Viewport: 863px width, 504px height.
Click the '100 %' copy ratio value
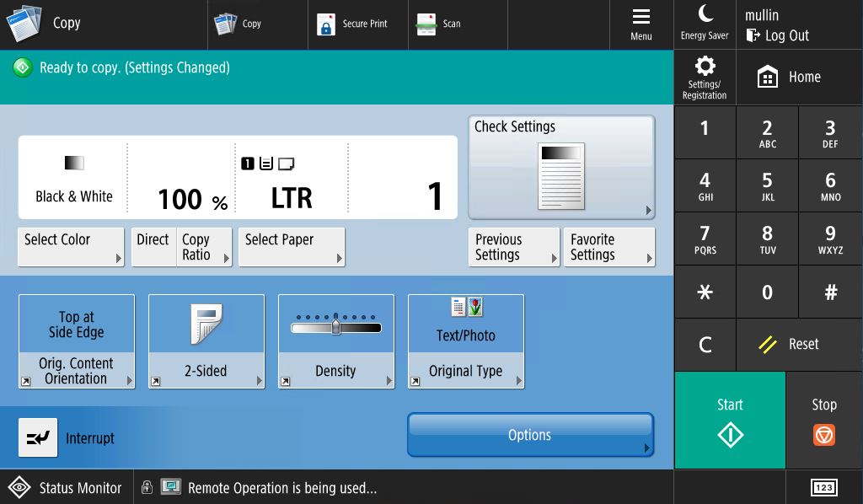click(x=193, y=199)
